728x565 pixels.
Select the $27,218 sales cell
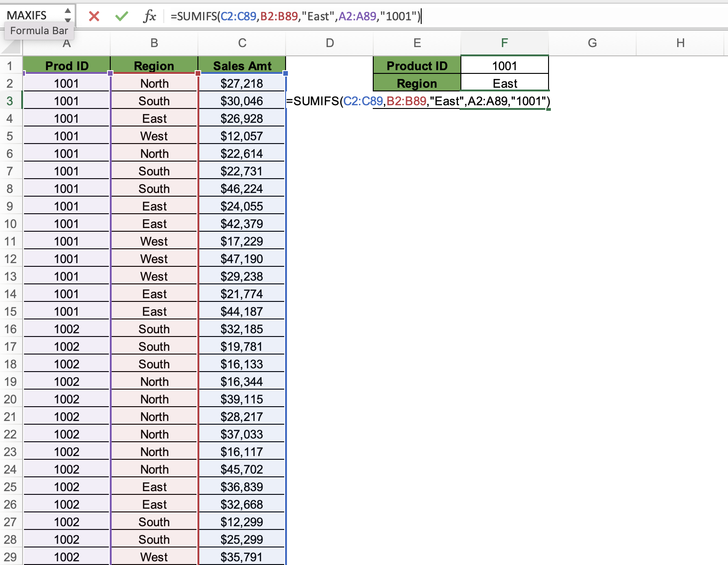242,84
